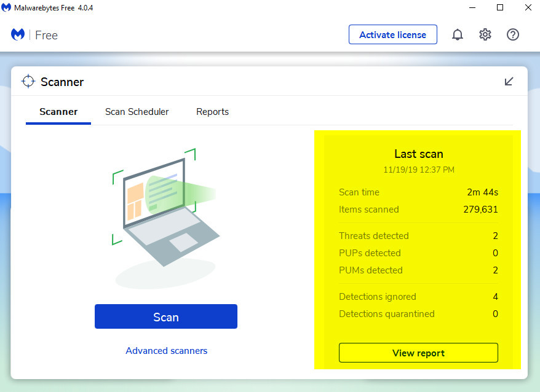Maximize the Malwarebytes window
This screenshot has width=540, height=392.
tap(500, 7)
